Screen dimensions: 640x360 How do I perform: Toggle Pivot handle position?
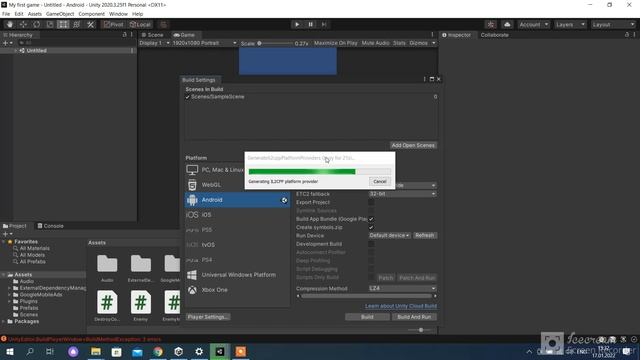click(113, 24)
